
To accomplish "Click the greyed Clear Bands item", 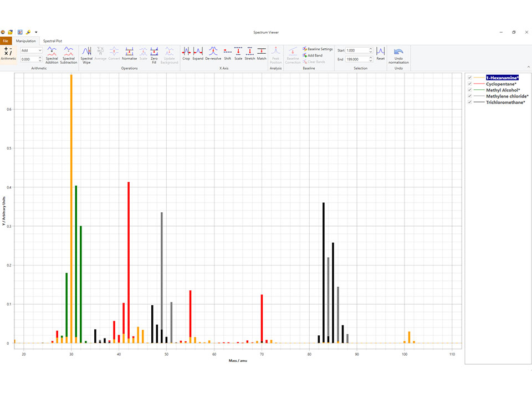I will click(314, 62).
